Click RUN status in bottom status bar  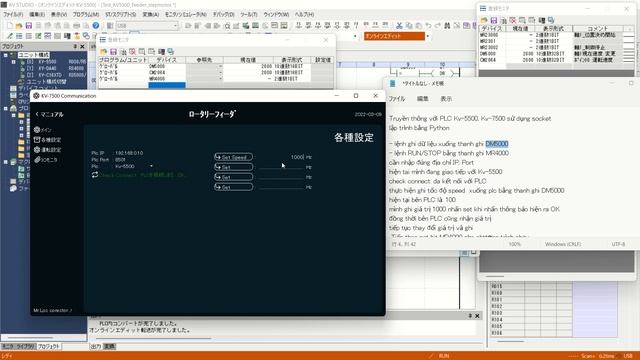444,356
